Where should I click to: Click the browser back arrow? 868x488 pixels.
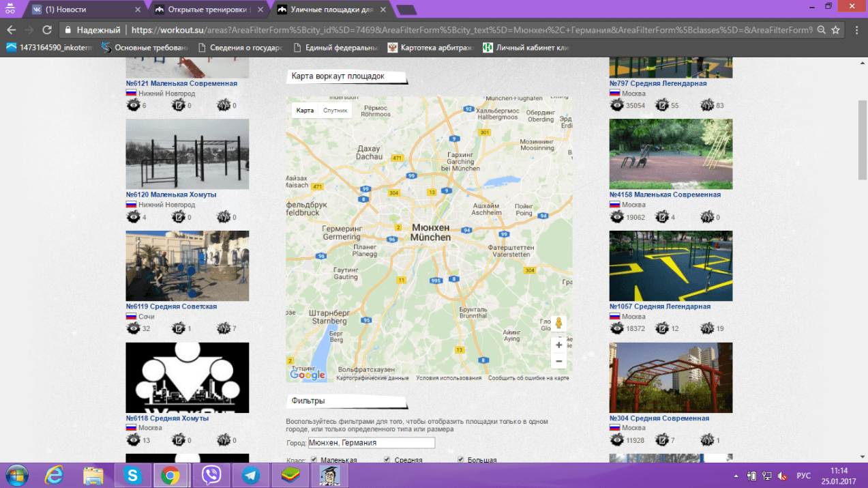[x=11, y=30]
